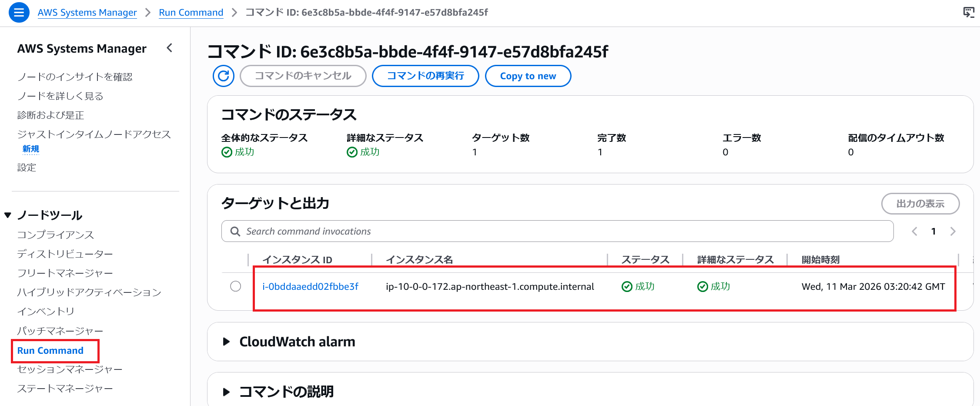The width and height of the screenshot is (980, 406).
Task: Collapse the AWS Systems Manager sidebar
Action: 170,48
